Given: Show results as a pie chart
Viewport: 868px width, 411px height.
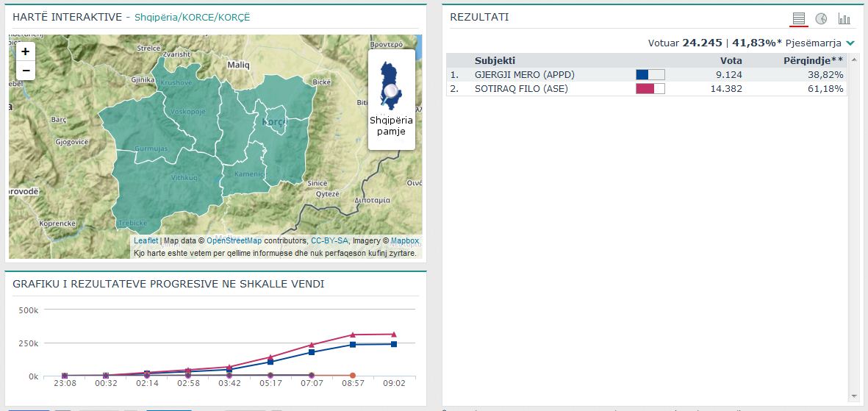Looking at the screenshot, I should coord(821,18).
